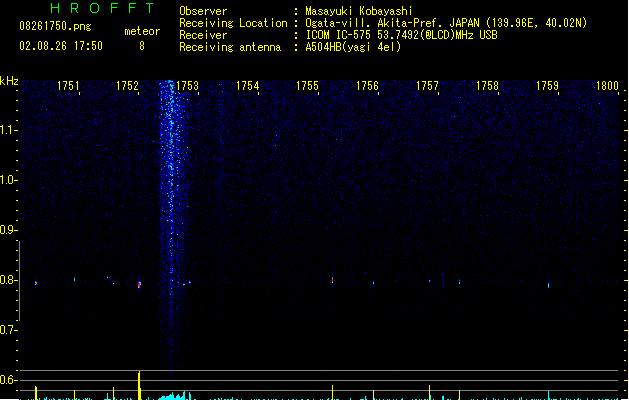629x400 pixels.
Task: Click the Receiving Location label
Action: 233,23
